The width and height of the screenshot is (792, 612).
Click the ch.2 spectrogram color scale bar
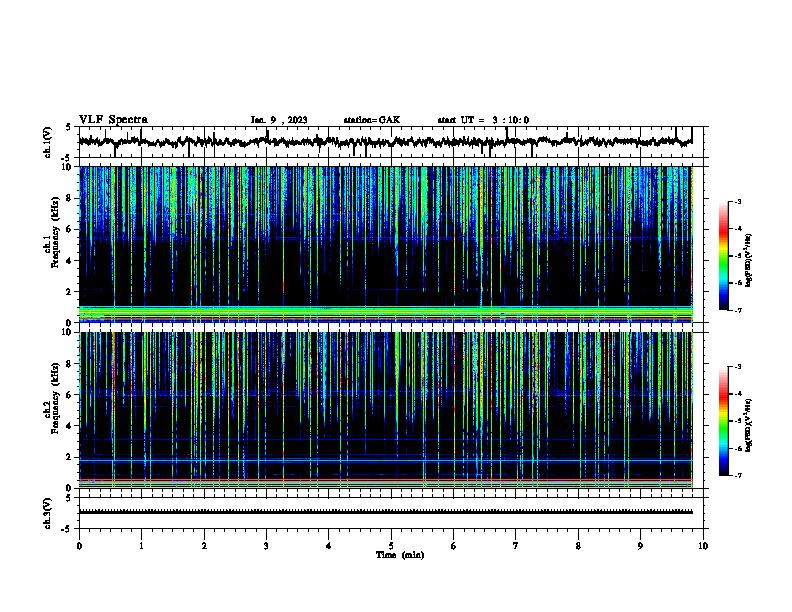tap(723, 421)
